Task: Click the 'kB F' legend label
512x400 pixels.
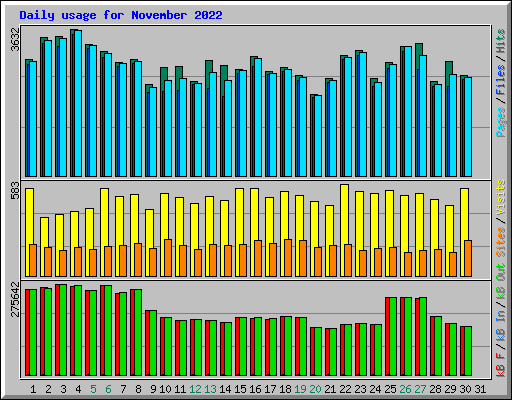Action: (x=501, y=364)
